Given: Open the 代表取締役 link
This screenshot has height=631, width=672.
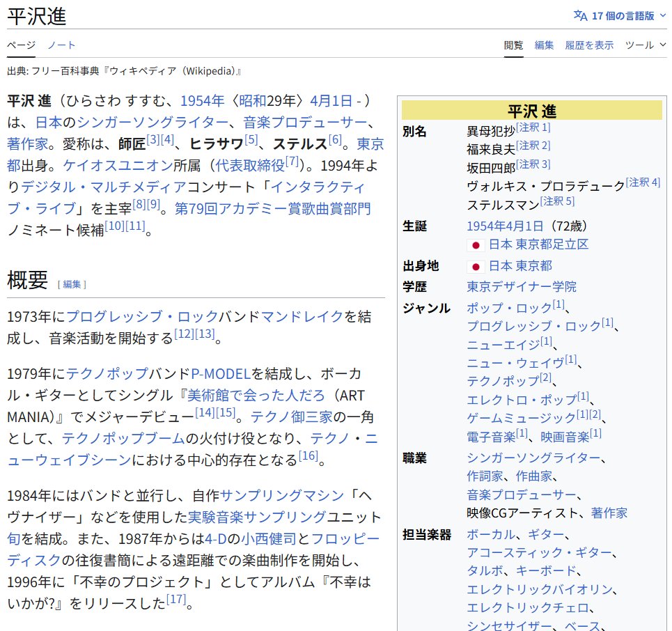Looking at the screenshot, I should tap(250, 165).
